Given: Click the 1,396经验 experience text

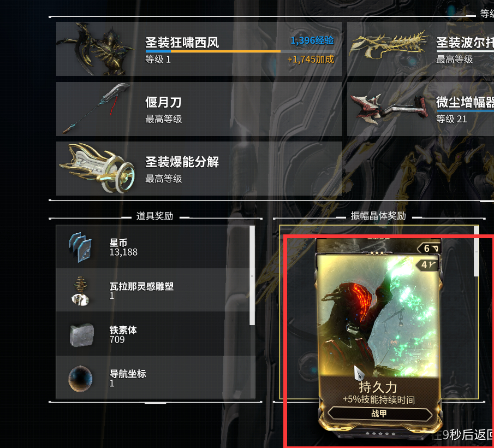Looking at the screenshot, I should pyautogui.click(x=312, y=40).
